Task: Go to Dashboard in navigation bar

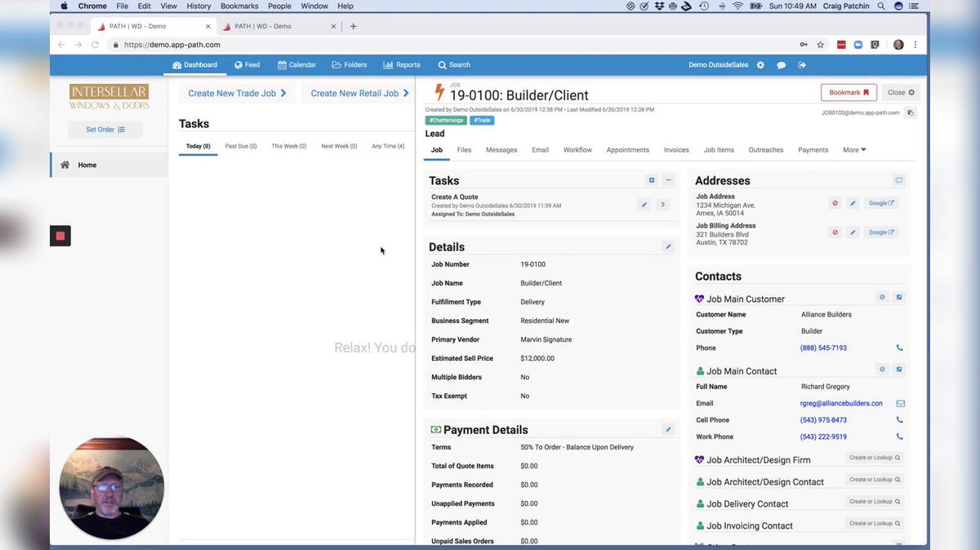Action: (x=194, y=65)
